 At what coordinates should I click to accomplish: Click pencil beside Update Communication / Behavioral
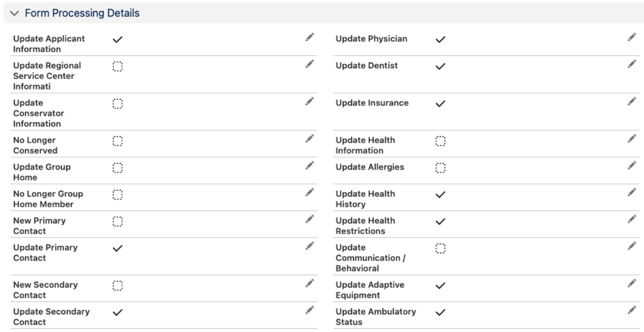[632, 246]
